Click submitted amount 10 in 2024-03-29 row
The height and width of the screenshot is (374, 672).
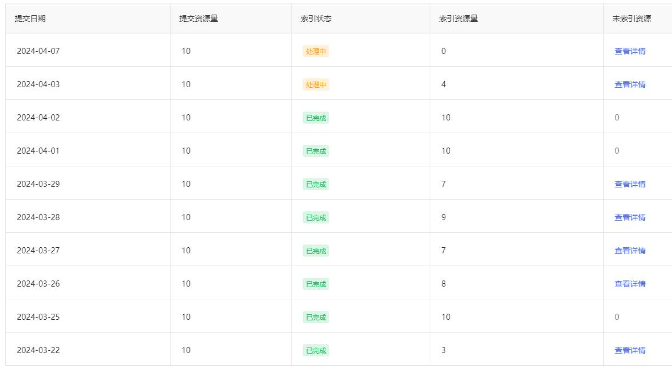point(186,184)
